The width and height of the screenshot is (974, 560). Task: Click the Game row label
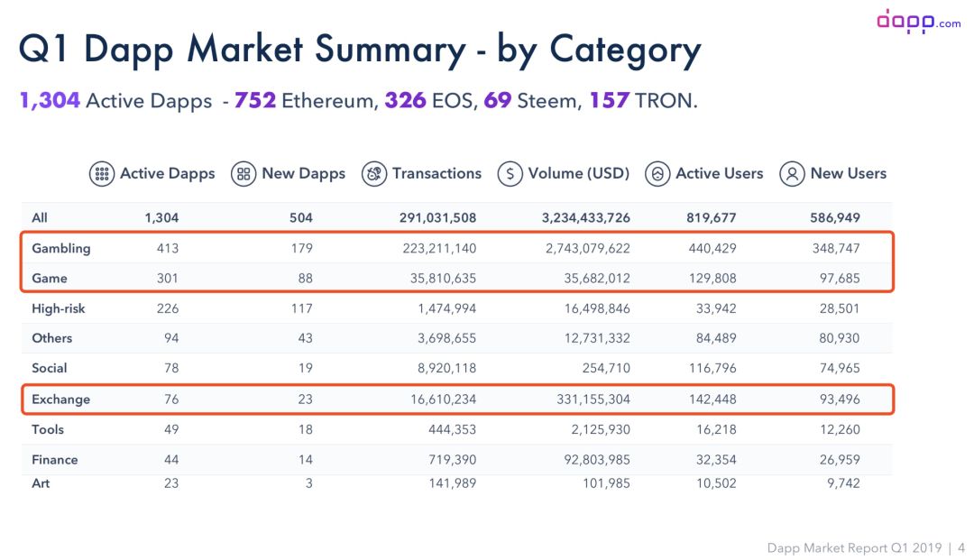click(x=49, y=278)
